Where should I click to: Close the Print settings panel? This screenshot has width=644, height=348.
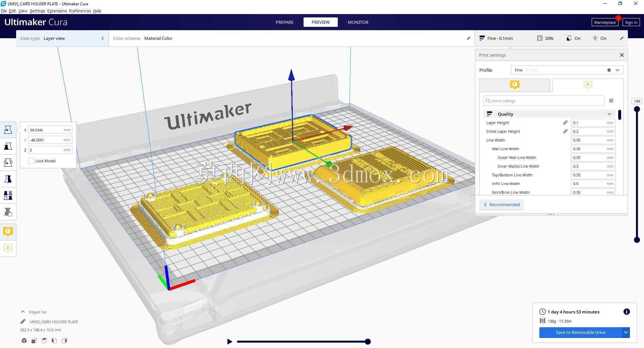[622, 55]
